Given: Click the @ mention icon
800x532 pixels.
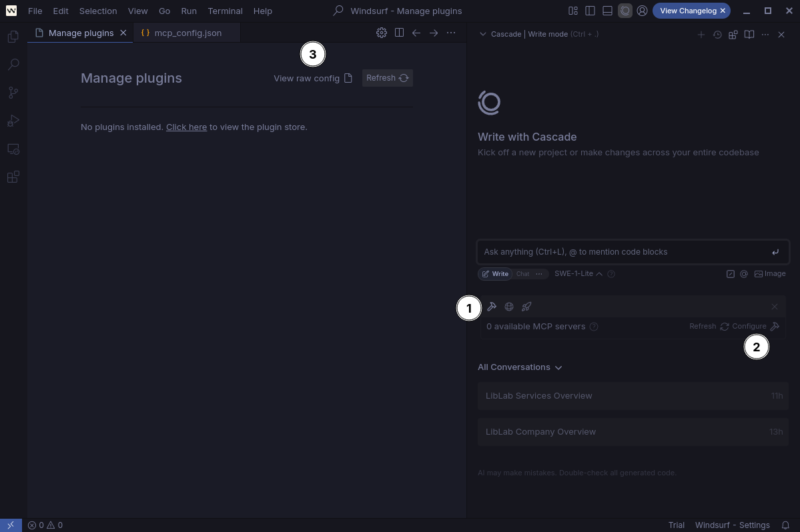Looking at the screenshot, I should (744, 273).
